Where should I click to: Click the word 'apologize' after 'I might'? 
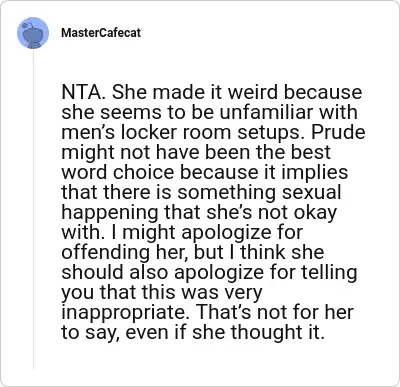pyautogui.click(x=222, y=234)
